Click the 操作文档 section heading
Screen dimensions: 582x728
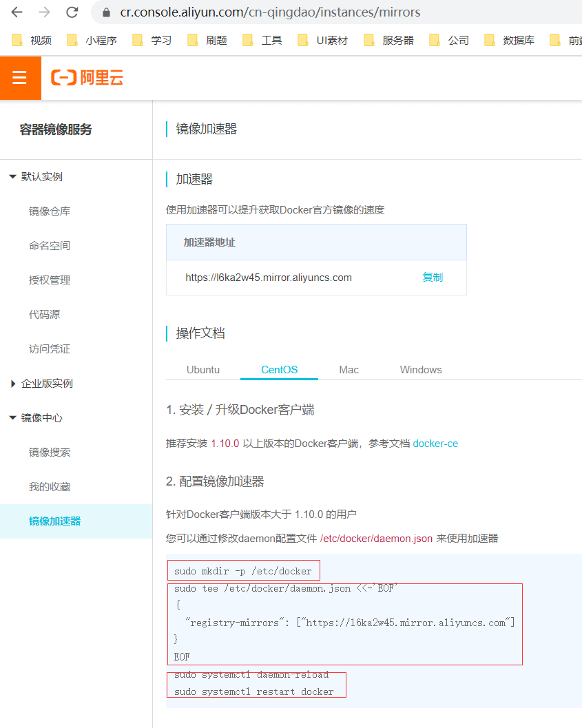coord(200,333)
